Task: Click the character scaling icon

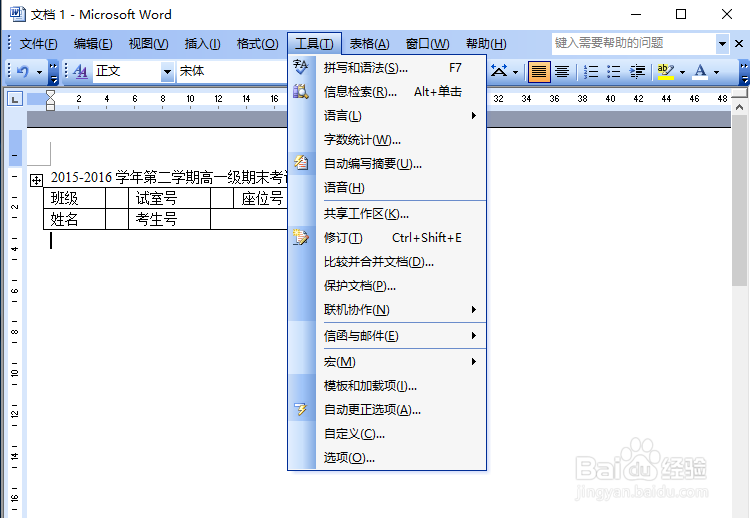Action: (x=499, y=72)
